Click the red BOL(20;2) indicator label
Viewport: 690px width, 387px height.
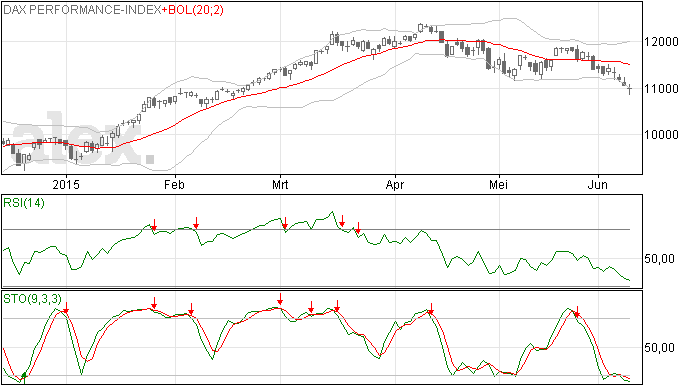pos(193,10)
